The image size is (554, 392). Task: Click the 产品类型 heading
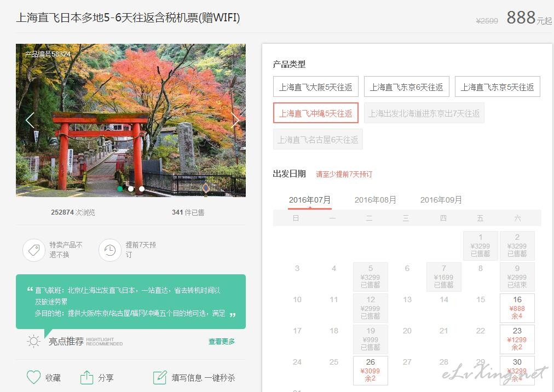[x=289, y=64]
